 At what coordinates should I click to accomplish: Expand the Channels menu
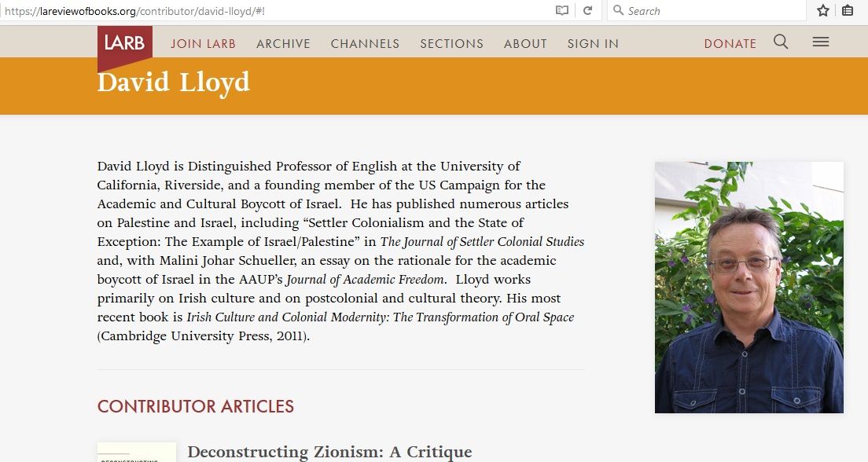[365, 44]
